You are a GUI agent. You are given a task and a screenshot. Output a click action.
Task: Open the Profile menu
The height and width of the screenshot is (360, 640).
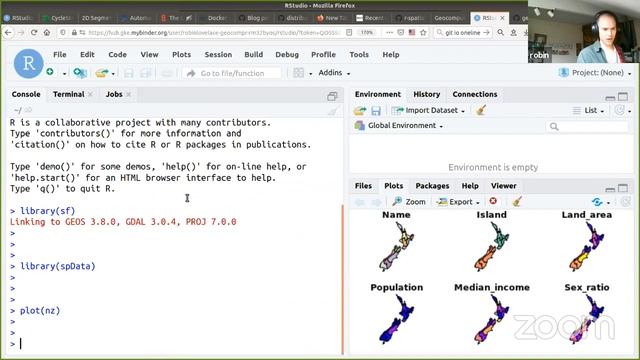click(x=323, y=55)
